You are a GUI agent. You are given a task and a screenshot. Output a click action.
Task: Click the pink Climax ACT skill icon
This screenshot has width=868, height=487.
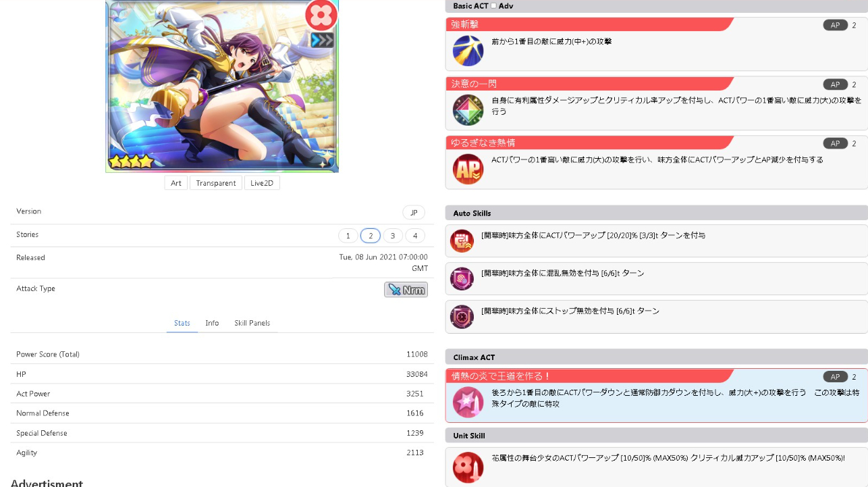pos(468,403)
